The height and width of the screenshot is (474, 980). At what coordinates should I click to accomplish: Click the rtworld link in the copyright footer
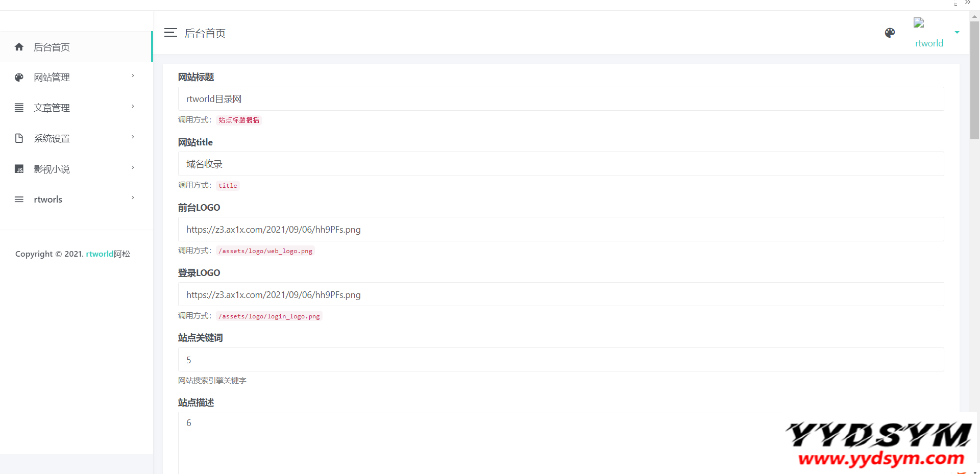[x=100, y=254]
